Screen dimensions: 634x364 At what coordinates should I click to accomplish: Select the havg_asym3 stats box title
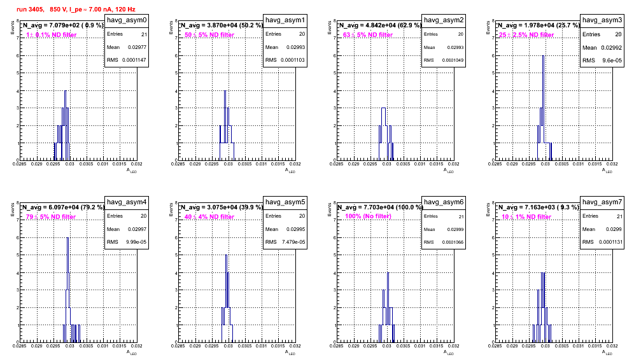tap(602, 20)
